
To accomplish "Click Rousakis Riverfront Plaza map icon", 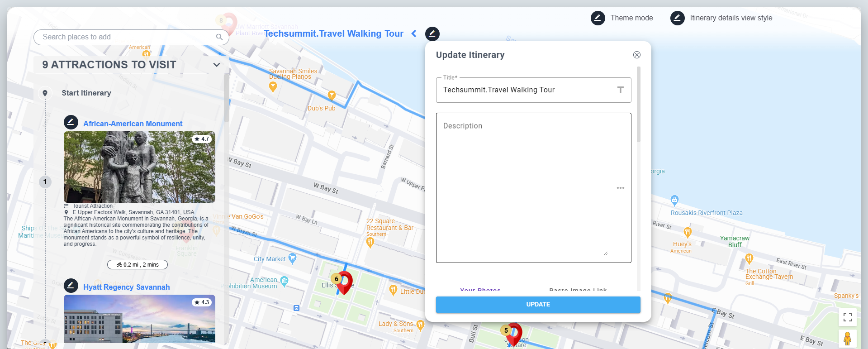I will (x=674, y=200).
